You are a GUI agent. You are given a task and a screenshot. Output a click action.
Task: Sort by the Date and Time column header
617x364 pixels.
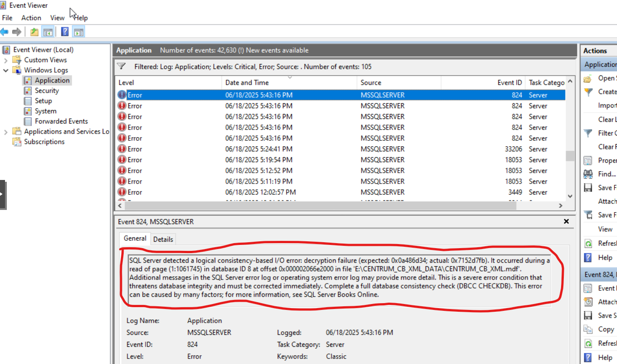pos(290,83)
